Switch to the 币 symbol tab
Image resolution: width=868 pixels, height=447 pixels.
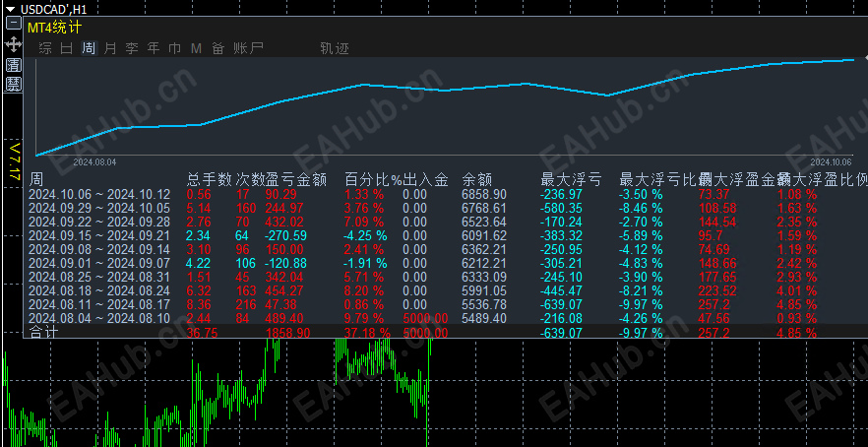(175, 48)
